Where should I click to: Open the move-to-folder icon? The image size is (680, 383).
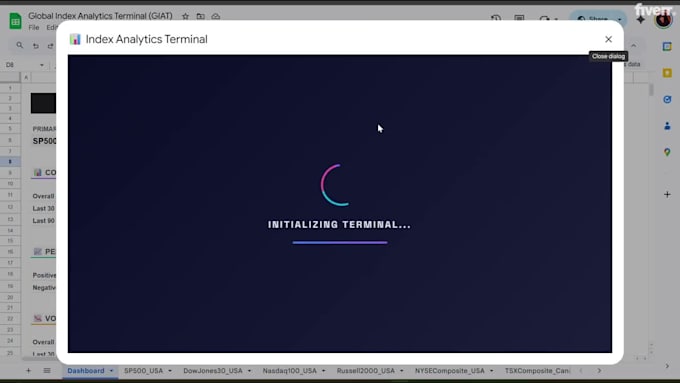click(x=200, y=16)
